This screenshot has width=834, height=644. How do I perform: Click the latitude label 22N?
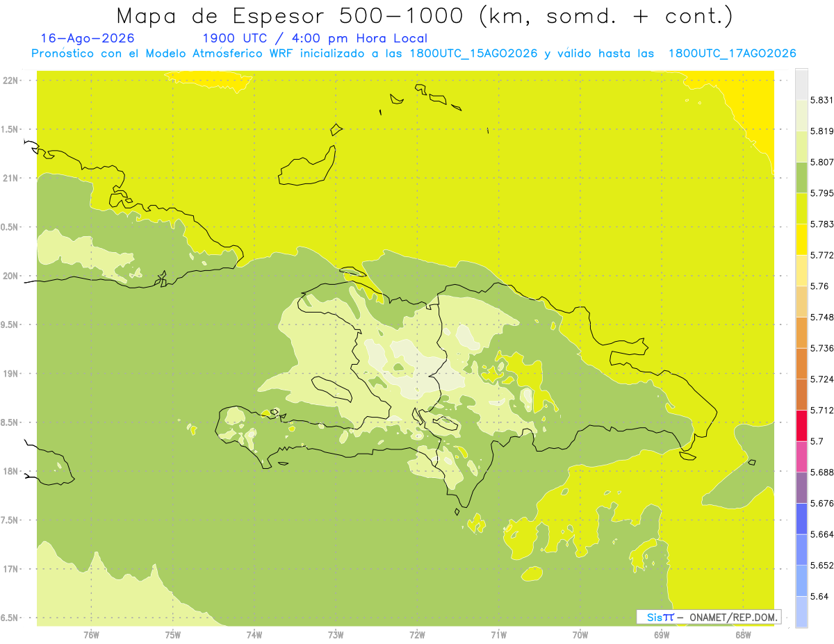[x=11, y=80]
